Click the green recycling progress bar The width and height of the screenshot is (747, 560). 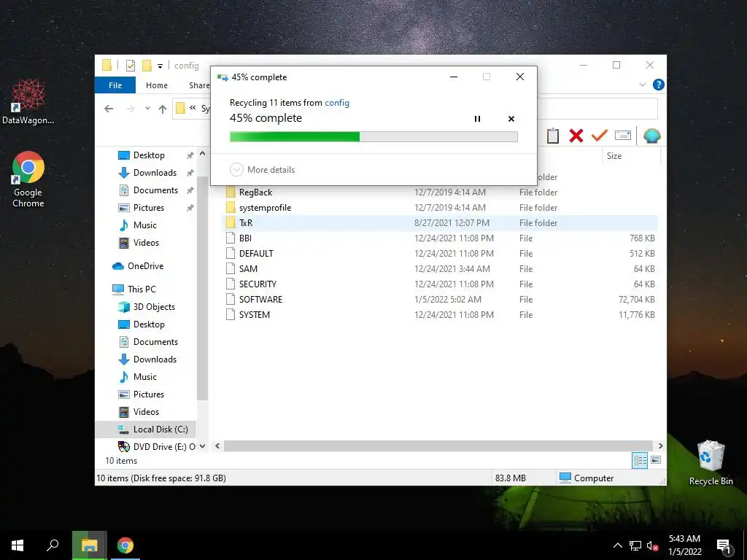[x=373, y=136]
